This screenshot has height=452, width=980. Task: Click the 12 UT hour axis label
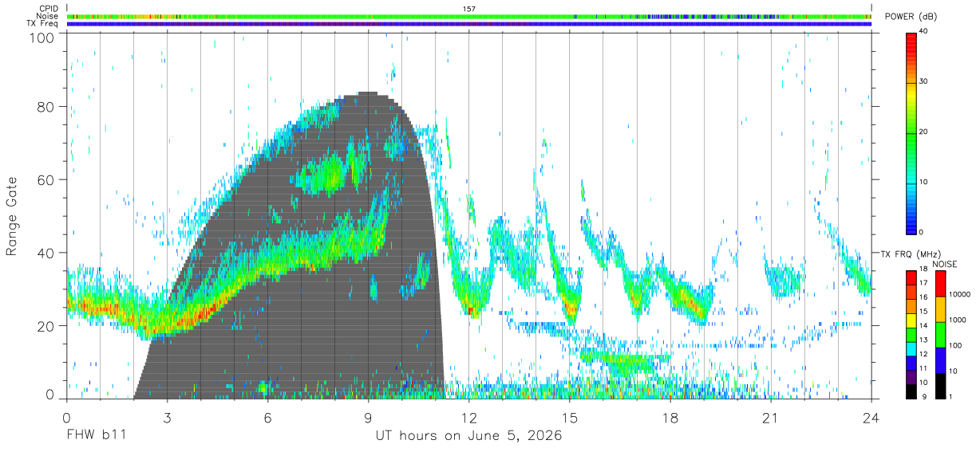469,419
